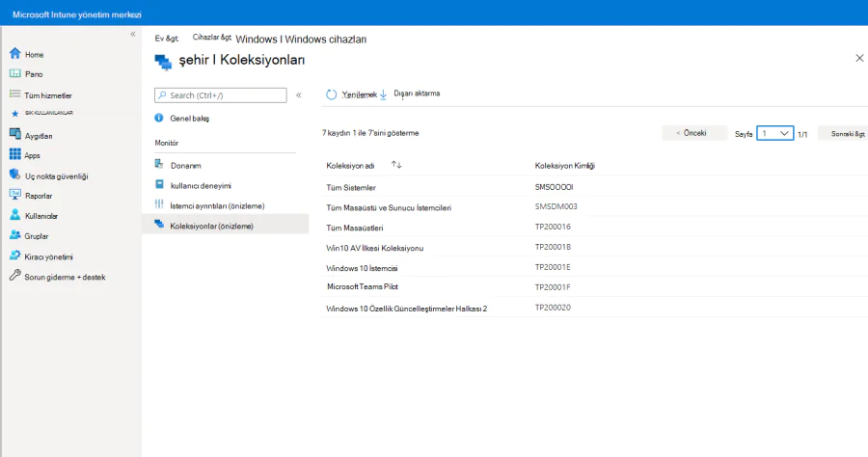
Task: Click the Koleksiyon Kimliği column header
Action: click(564, 166)
